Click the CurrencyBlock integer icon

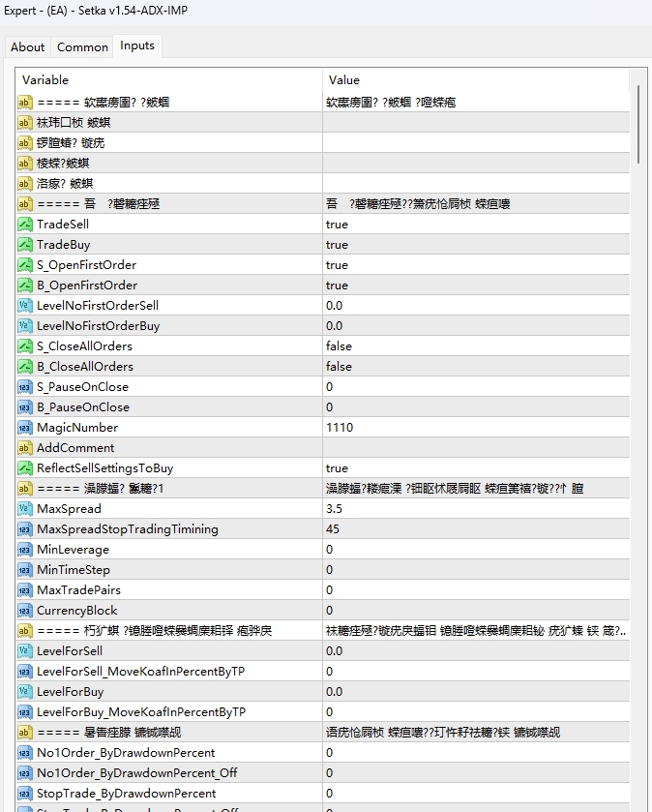(x=25, y=611)
